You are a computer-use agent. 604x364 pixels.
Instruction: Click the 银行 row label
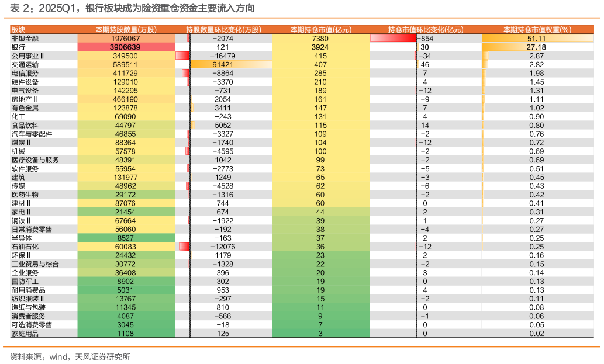[18, 47]
